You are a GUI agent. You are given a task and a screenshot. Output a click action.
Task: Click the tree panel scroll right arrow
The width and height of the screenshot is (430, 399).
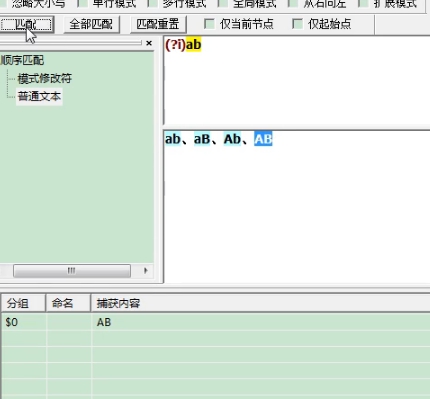pos(146,270)
